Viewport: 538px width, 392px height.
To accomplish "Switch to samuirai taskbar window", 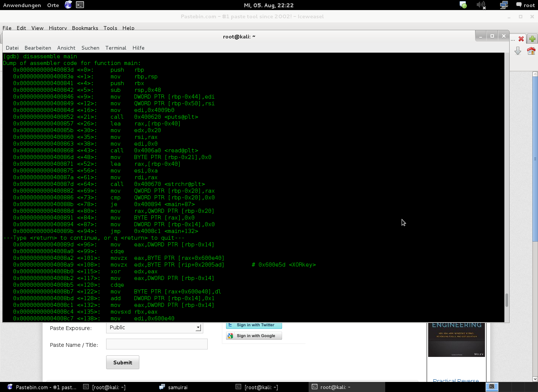I will coord(174,387).
